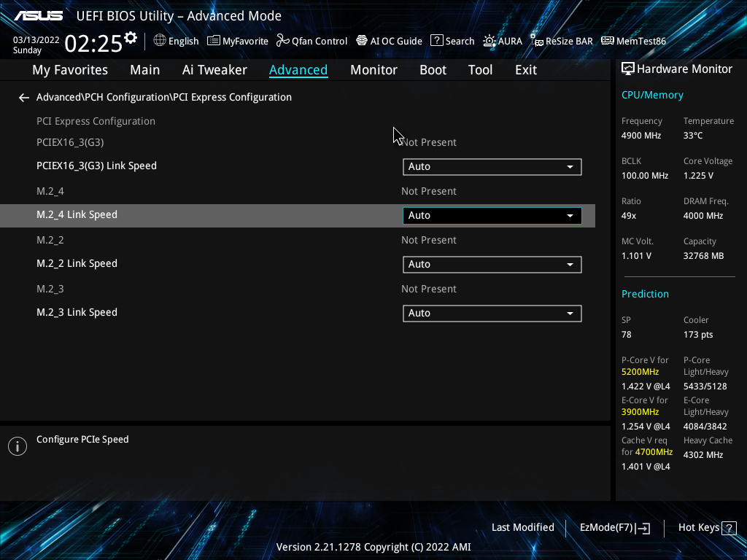Click the yellow 3900MHz value
This screenshot has height=560, width=747.
[x=640, y=412]
